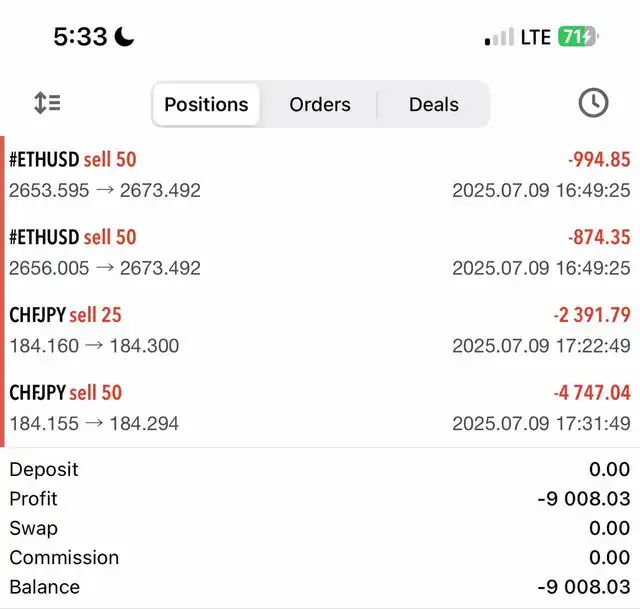Open the history period clock icon
Screen dimensions: 640x609
593,103
